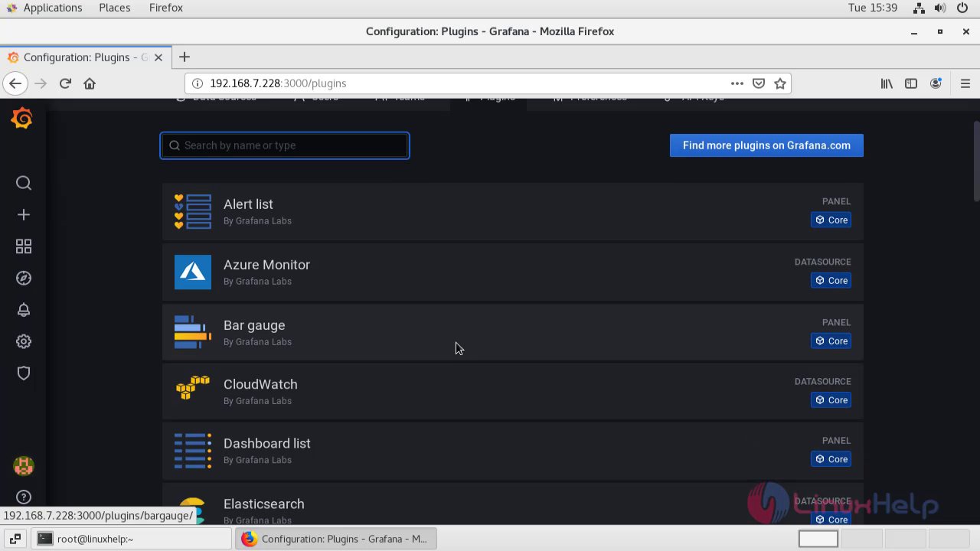This screenshot has height=551, width=980.
Task: Click the page vertical scrollbar
Action: click(976, 161)
